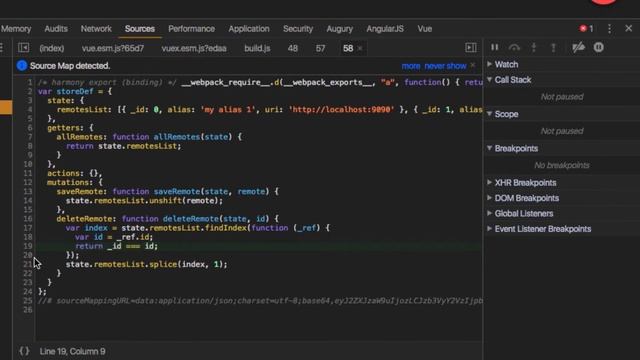Open the Vue panel tab
640x360 pixels.
click(x=424, y=29)
